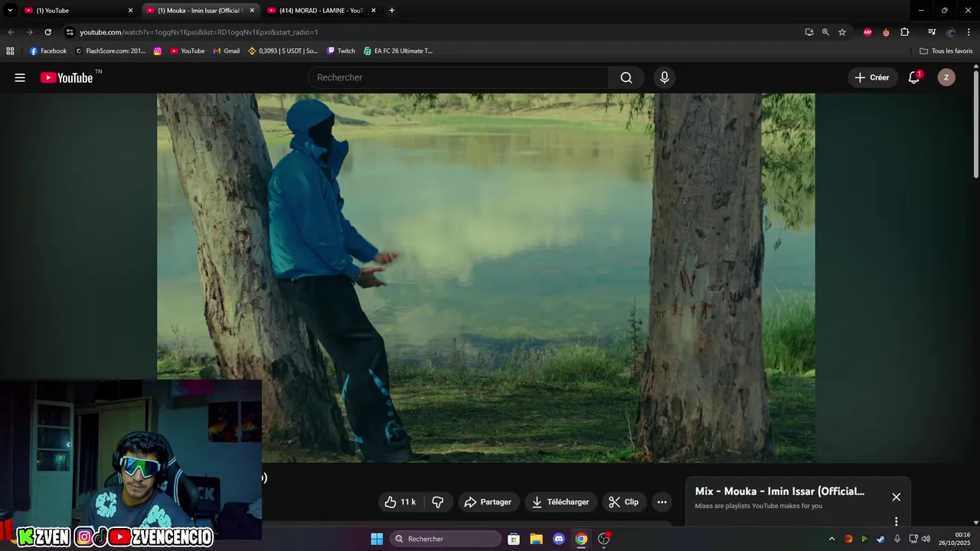Open the YouTube account avatar menu
The height and width of the screenshot is (551, 980).
tap(946, 77)
